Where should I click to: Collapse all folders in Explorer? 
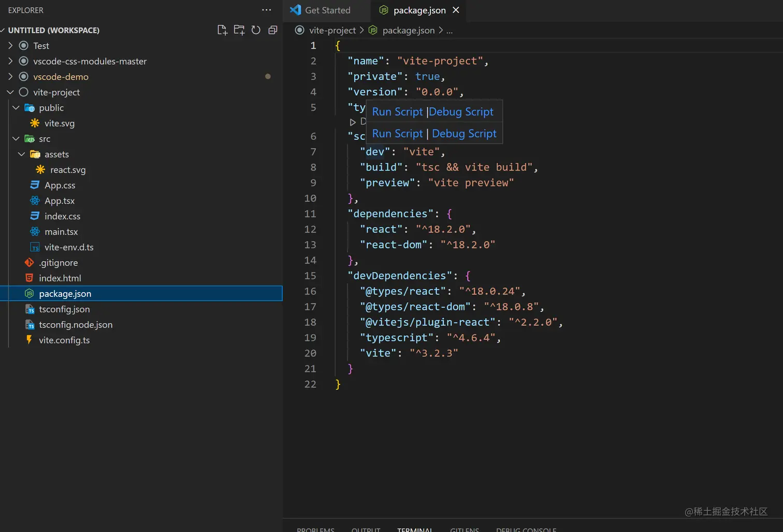273,30
